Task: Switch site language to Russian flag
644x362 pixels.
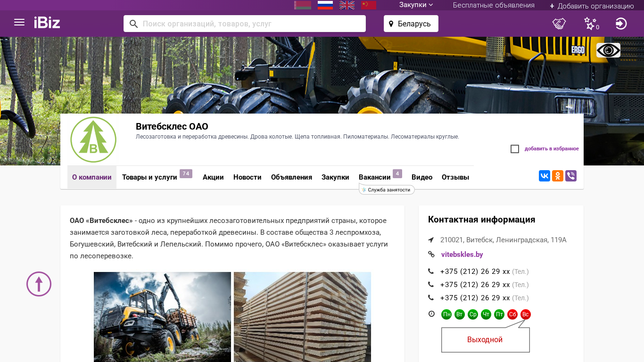Action: coord(325,5)
